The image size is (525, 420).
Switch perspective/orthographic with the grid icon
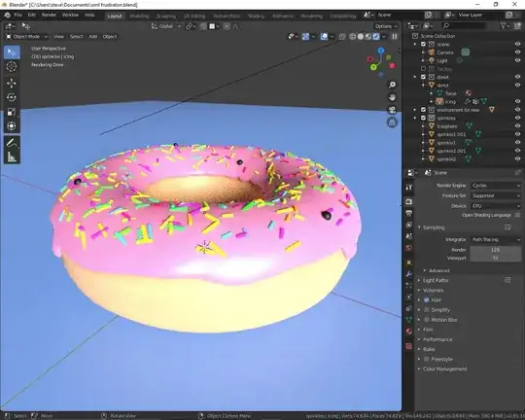tap(392, 122)
